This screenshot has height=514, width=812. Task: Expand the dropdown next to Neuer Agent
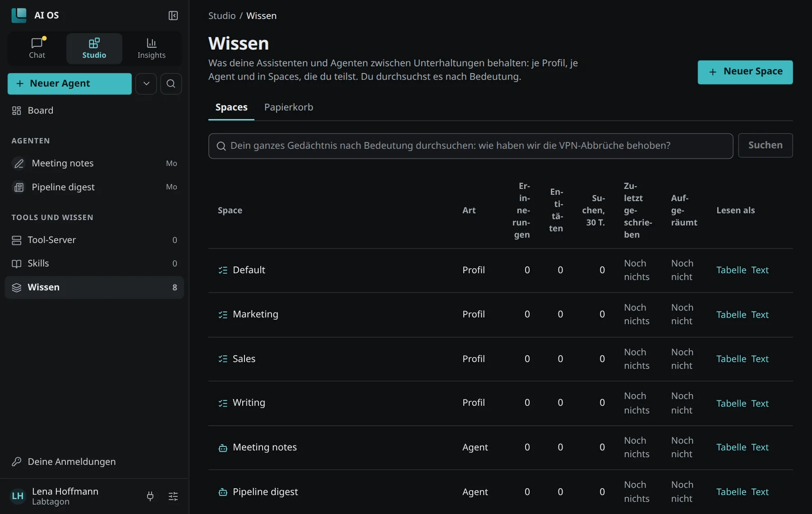pyautogui.click(x=146, y=84)
